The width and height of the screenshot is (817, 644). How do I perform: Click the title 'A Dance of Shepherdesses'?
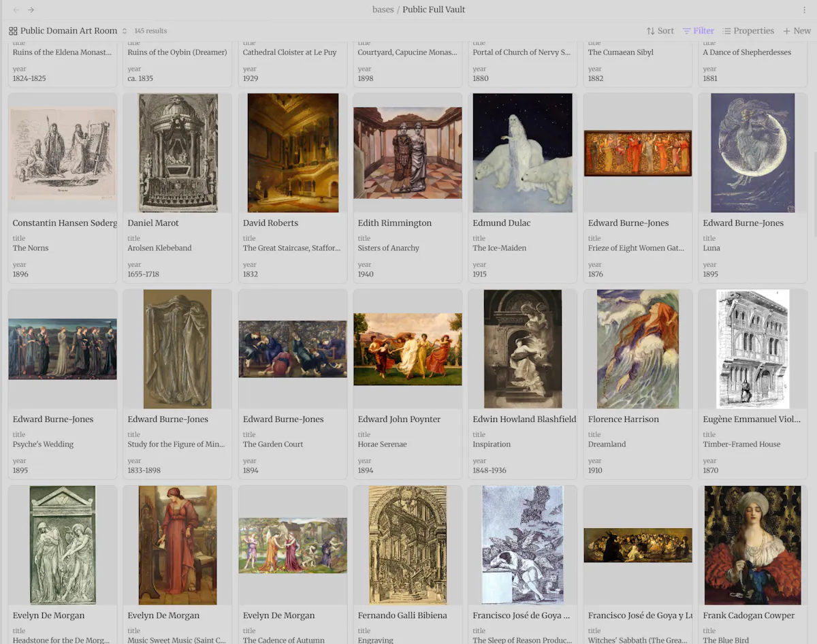pos(747,52)
